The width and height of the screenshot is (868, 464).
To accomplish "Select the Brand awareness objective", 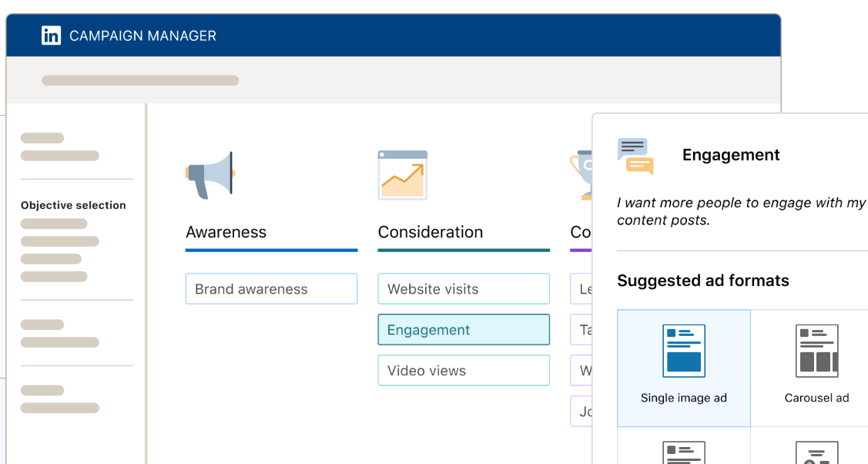I will click(x=271, y=288).
